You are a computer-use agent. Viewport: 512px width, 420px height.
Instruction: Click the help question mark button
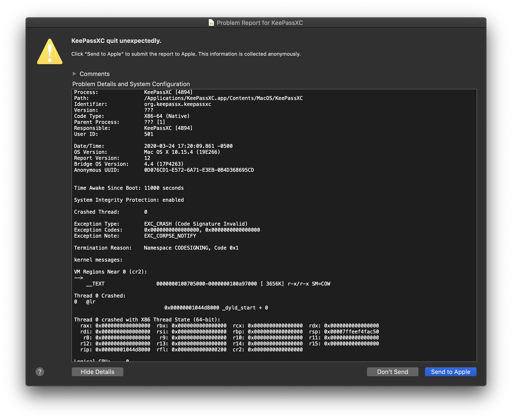[40, 372]
